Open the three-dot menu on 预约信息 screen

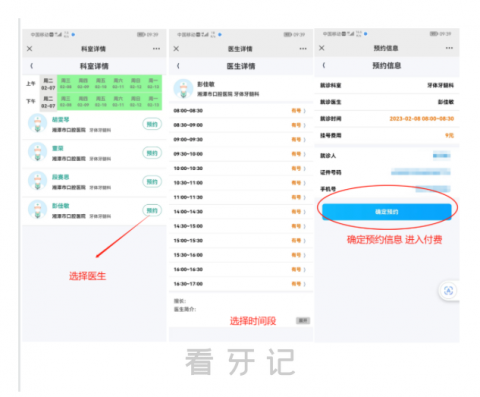pyautogui.click(x=449, y=48)
